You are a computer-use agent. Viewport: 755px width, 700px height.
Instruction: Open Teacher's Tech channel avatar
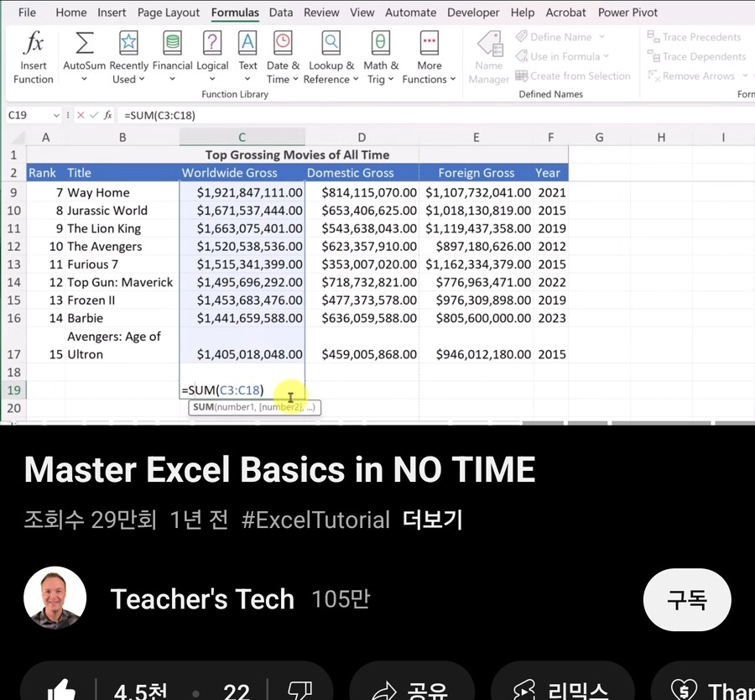pos(55,598)
